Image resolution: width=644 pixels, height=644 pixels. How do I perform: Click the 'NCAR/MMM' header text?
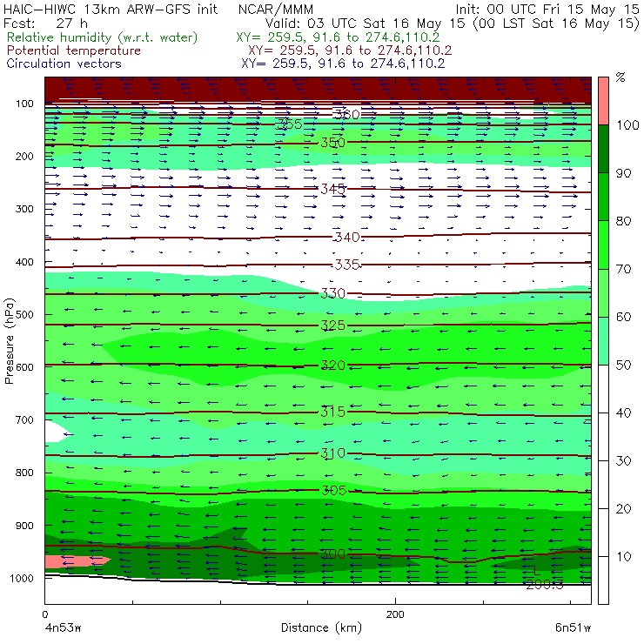(276, 10)
